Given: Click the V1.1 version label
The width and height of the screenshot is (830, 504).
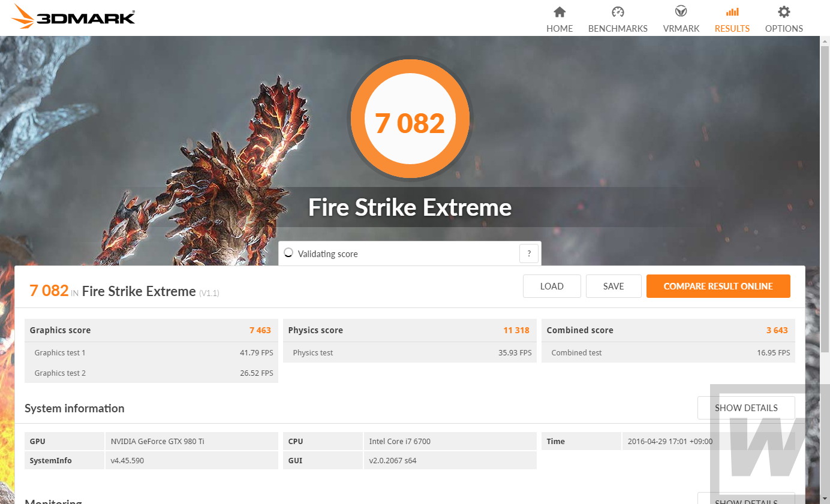Looking at the screenshot, I should point(209,293).
